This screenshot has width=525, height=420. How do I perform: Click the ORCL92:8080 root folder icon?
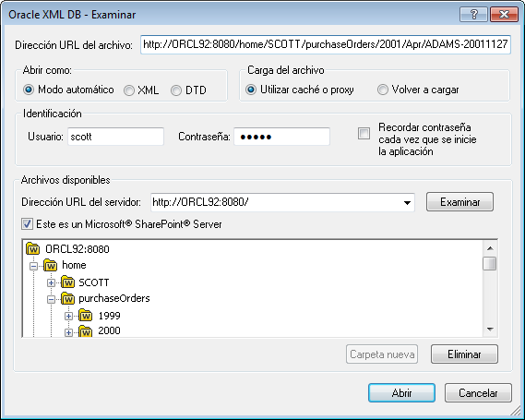pos(33,249)
